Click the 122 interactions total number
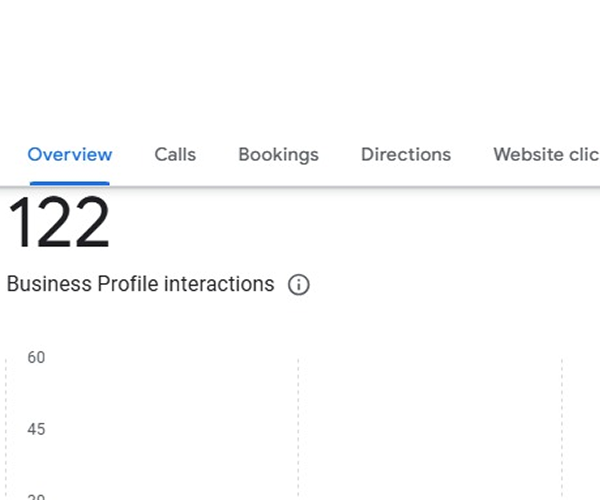 click(59, 222)
